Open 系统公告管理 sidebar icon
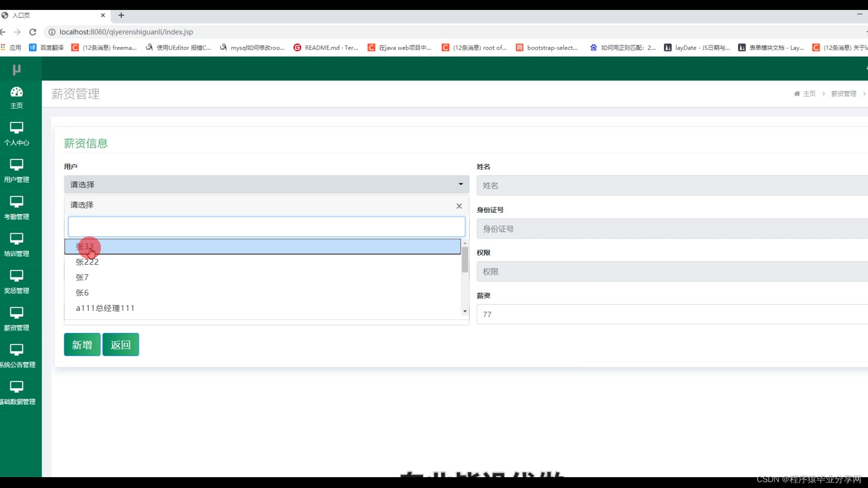The image size is (868, 488). [x=17, y=351]
